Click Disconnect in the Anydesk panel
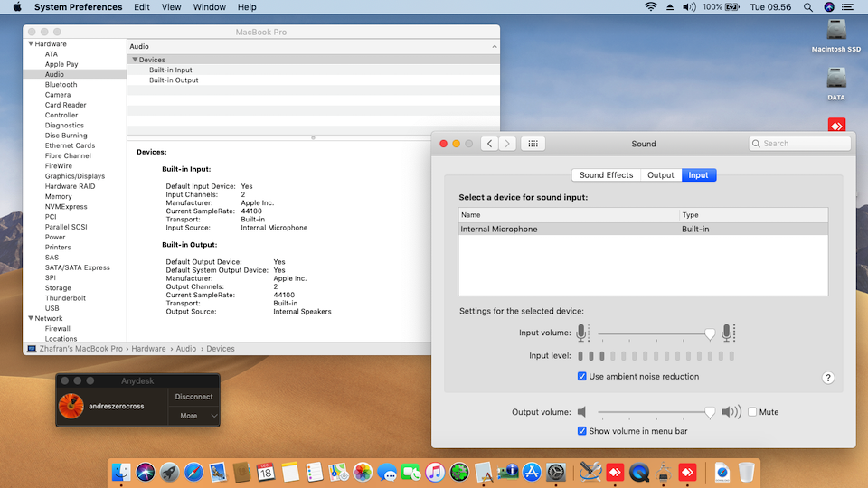 (194, 397)
